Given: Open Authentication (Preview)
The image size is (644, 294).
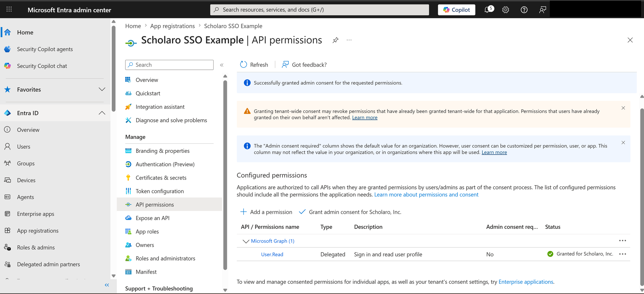Looking at the screenshot, I should tap(165, 164).
